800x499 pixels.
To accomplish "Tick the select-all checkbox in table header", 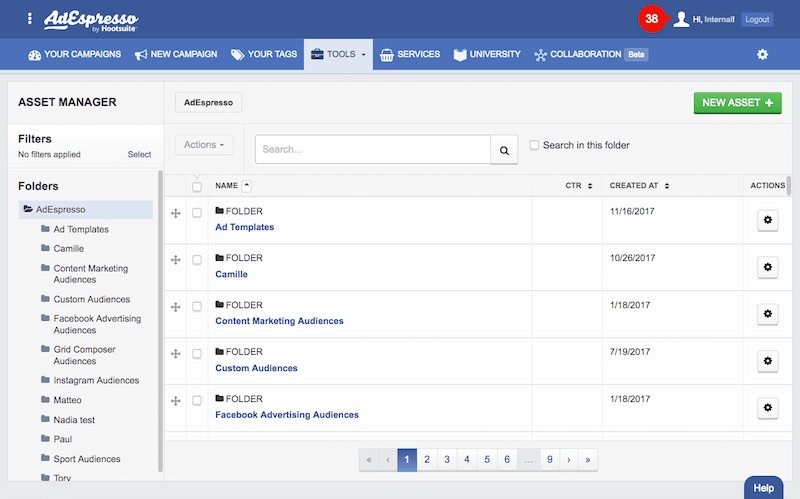I will pyautogui.click(x=197, y=186).
